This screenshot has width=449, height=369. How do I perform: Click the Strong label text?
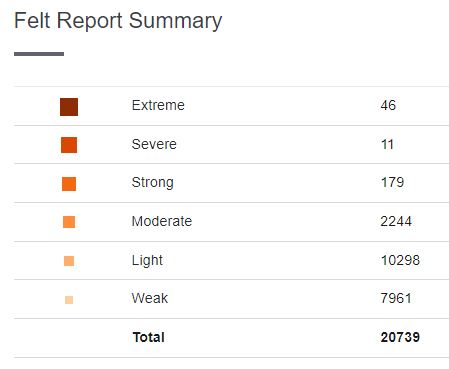point(153,183)
